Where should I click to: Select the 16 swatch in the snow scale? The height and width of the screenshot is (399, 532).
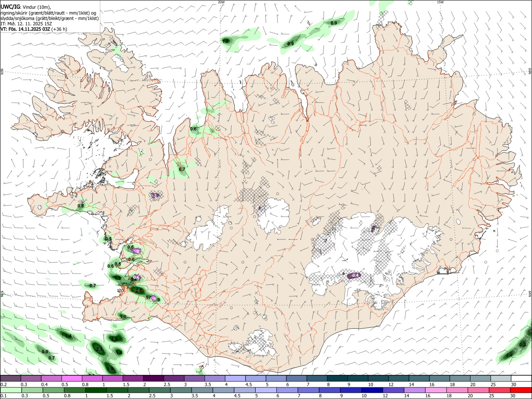pyautogui.click(x=439, y=378)
